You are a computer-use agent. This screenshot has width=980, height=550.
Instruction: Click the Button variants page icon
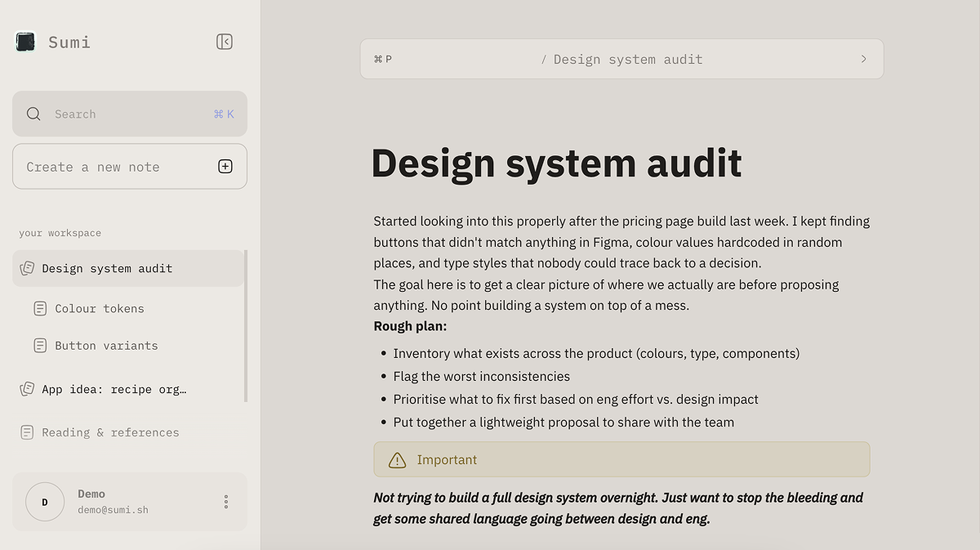coord(40,346)
